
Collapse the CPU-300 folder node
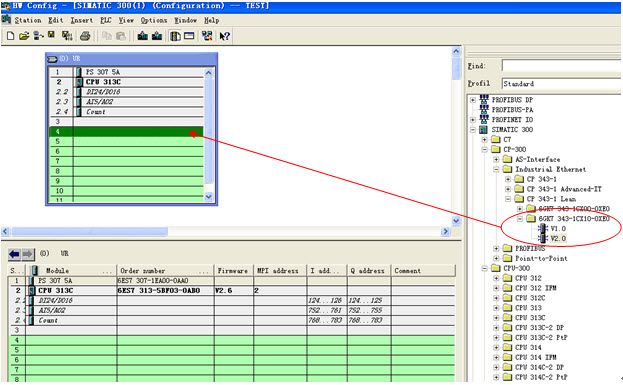[484, 268]
